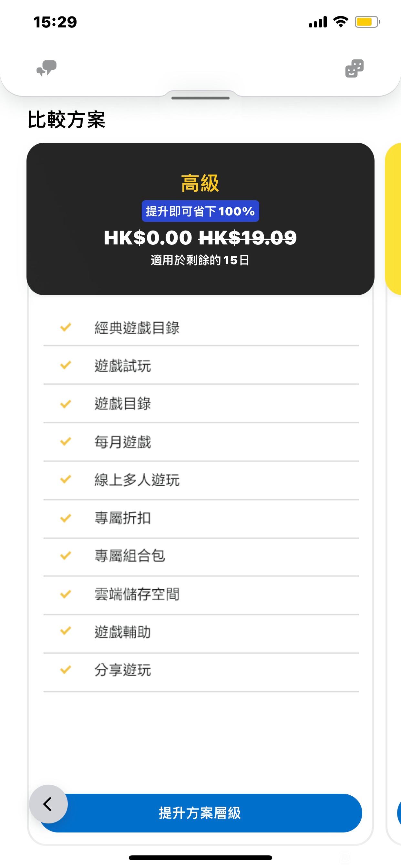Tap the 提升即可省下100% discount badge

click(200, 211)
